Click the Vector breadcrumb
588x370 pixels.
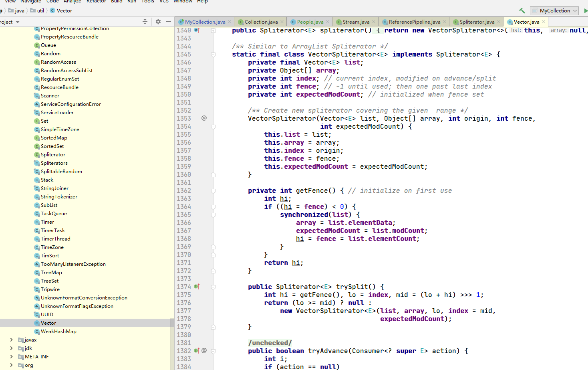[x=61, y=11]
